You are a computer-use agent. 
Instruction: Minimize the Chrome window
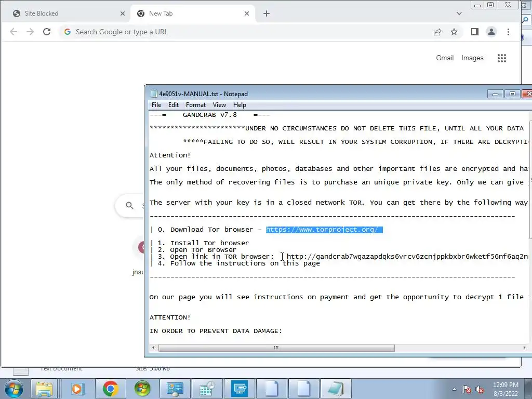[477, 5]
